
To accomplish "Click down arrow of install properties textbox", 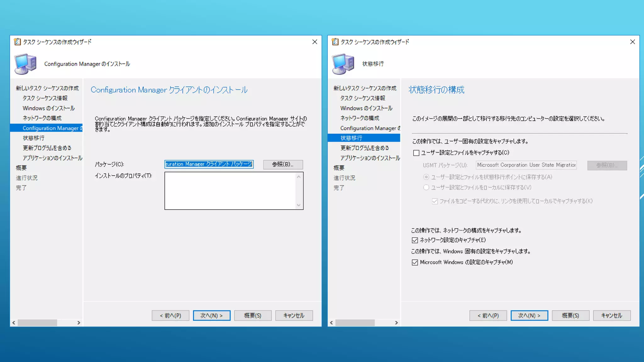I will click(x=299, y=205).
